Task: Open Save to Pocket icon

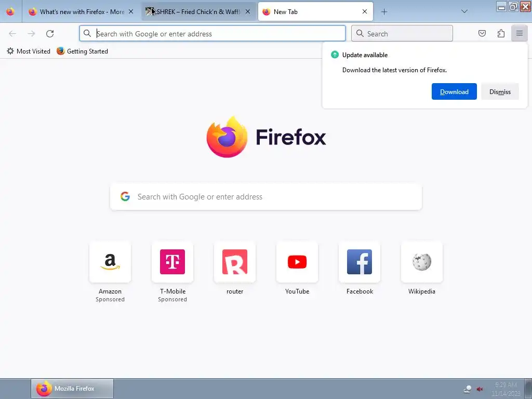Action: pyautogui.click(x=482, y=34)
